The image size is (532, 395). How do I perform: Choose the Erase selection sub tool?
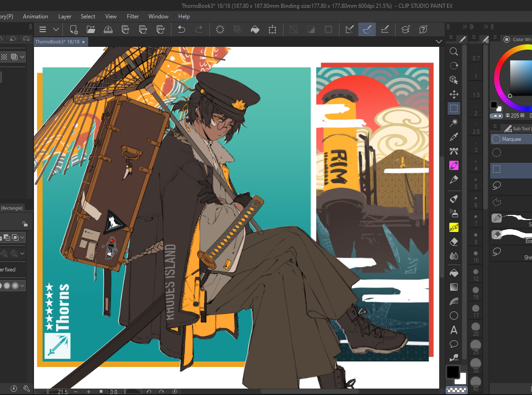511,236
